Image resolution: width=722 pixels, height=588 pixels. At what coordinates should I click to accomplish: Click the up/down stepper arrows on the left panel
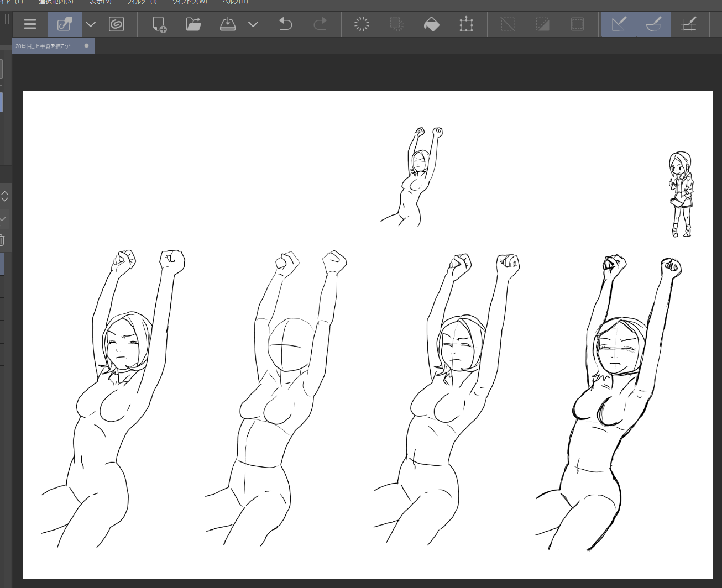pos(4,196)
